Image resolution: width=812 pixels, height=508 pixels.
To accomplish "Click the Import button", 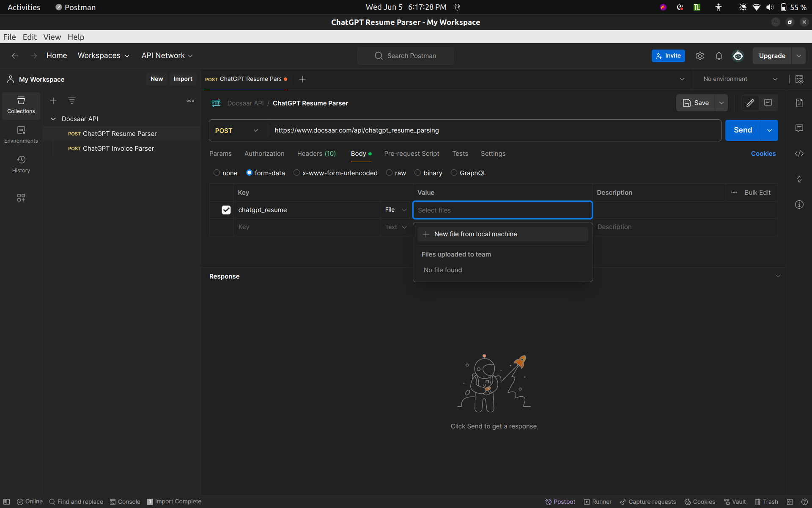I will tap(183, 79).
